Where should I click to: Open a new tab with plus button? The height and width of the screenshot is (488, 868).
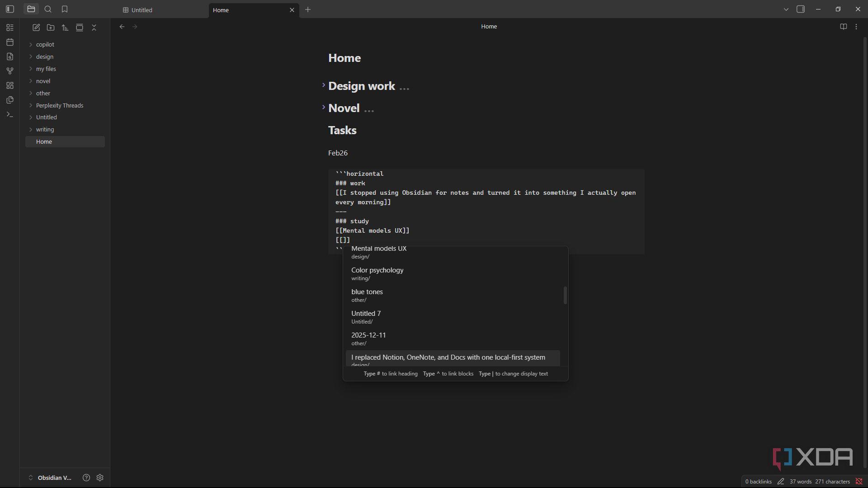[308, 9]
